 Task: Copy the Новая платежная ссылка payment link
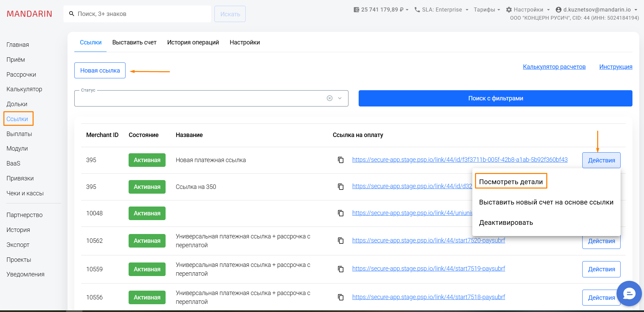(x=341, y=160)
